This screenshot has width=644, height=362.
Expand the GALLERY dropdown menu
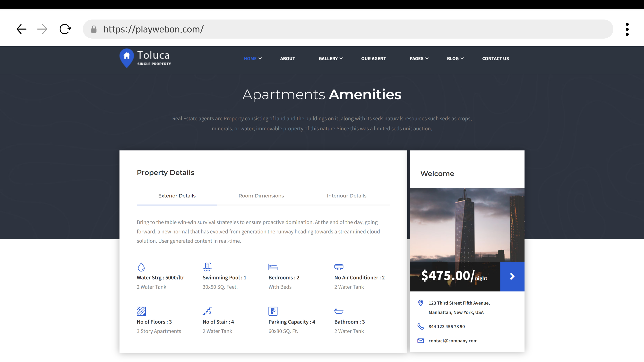pos(330,59)
